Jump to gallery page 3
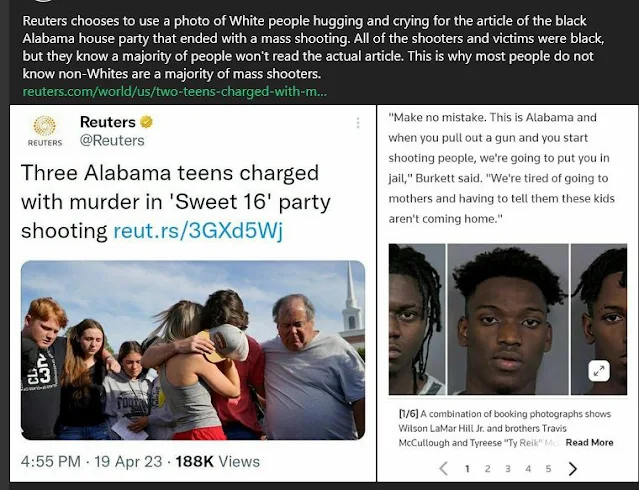This screenshot has height=490, width=639. [x=508, y=469]
